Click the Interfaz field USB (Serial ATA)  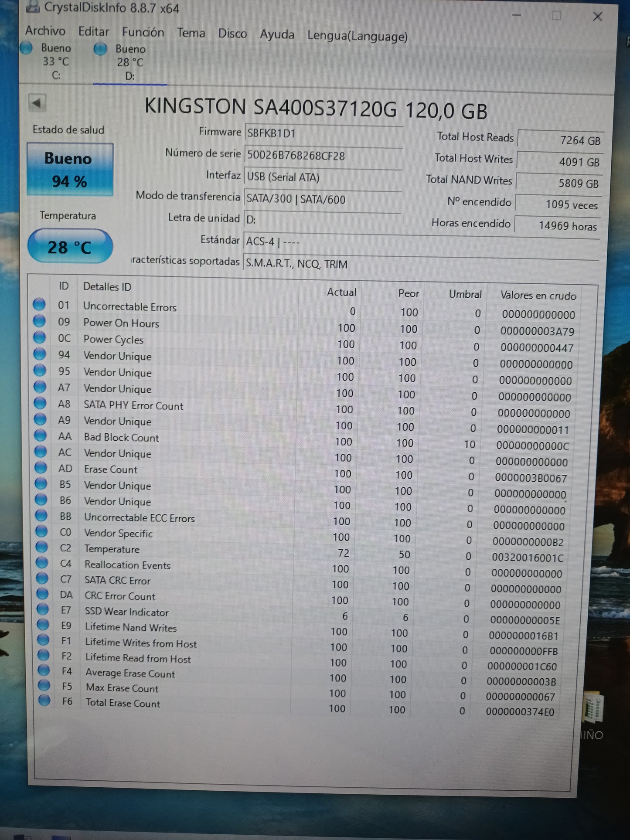pyautogui.click(x=323, y=178)
